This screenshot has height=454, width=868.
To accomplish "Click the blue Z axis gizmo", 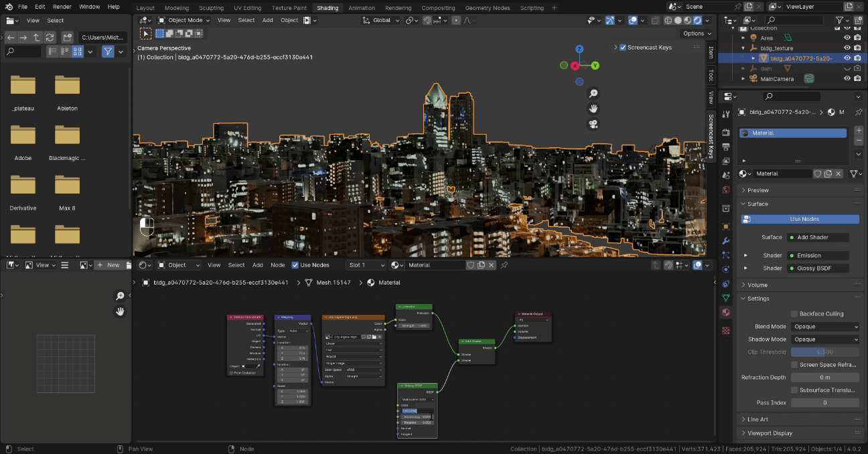I will pos(579,49).
